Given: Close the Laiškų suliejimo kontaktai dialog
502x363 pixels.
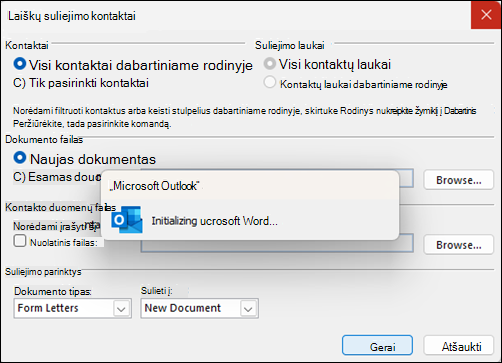Looking at the screenshot, I should tap(486, 15).
